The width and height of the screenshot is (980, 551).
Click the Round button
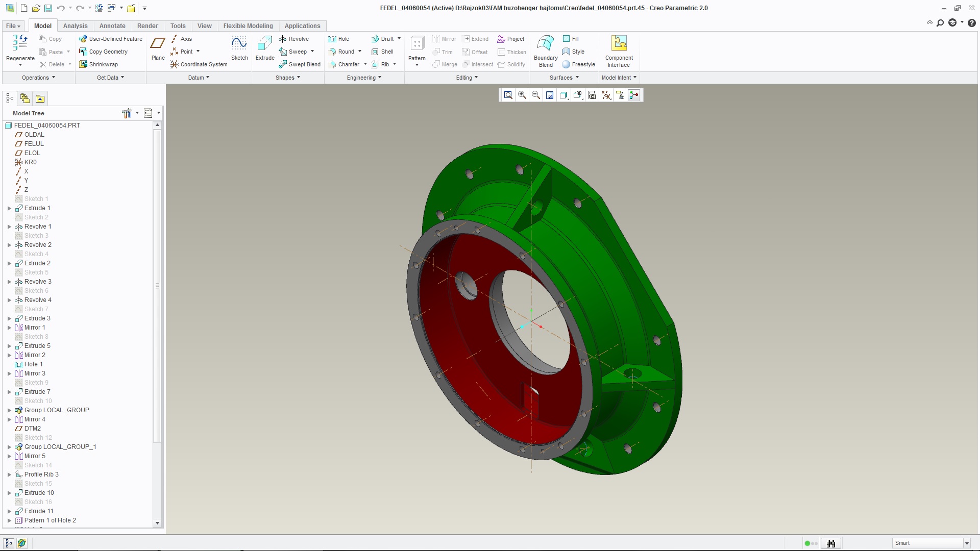(341, 52)
